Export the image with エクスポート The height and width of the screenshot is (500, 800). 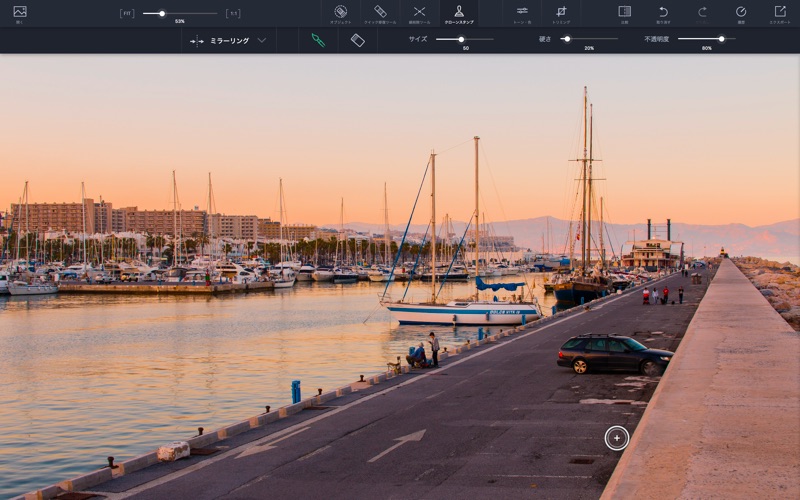coord(780,13)
